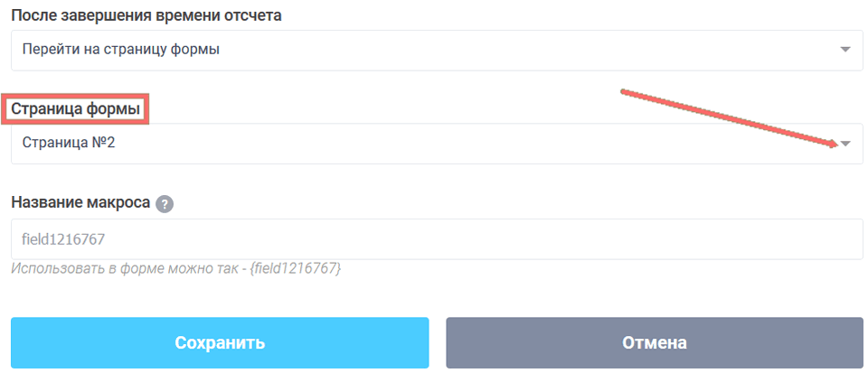
Task: Select the Перейти на страницу формы value text
Action: [120, 49]
